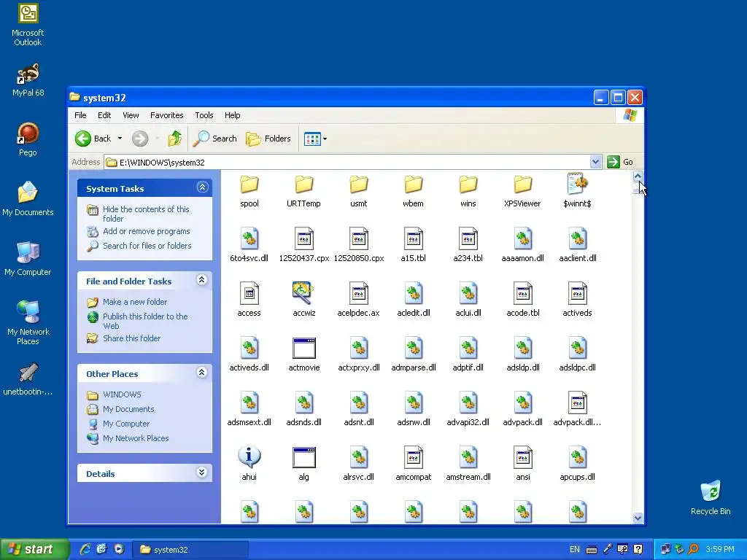Select the acelpdec.ax file
Viewport: 747px width, 560px height.
[359, 300]
